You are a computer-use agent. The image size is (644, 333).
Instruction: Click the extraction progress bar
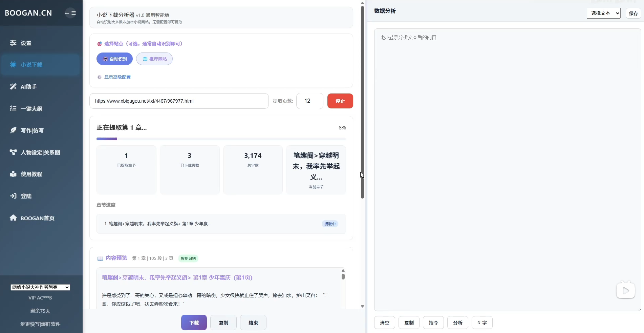[221, 139]
